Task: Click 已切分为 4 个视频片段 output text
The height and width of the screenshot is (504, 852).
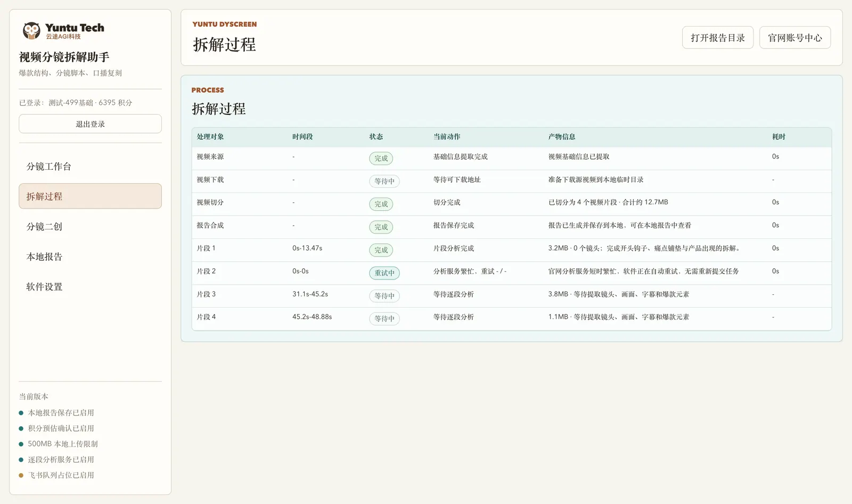Action: [x=608, y=202]
